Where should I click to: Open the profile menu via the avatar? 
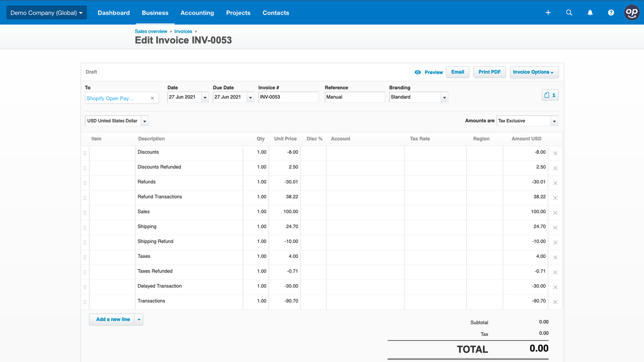(631, 13)
